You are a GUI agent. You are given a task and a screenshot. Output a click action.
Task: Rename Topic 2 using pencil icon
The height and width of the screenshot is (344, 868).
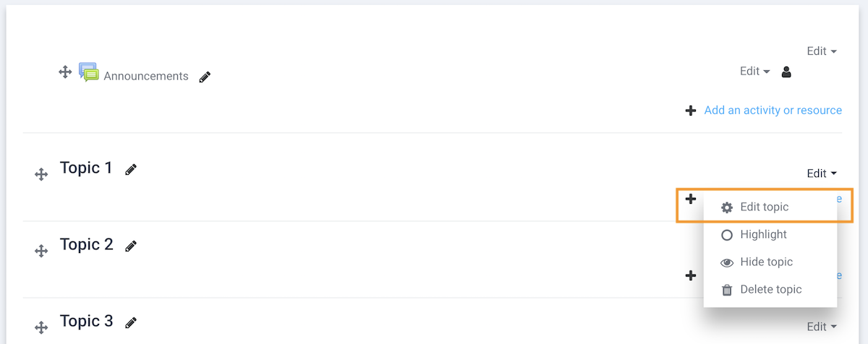131,246
